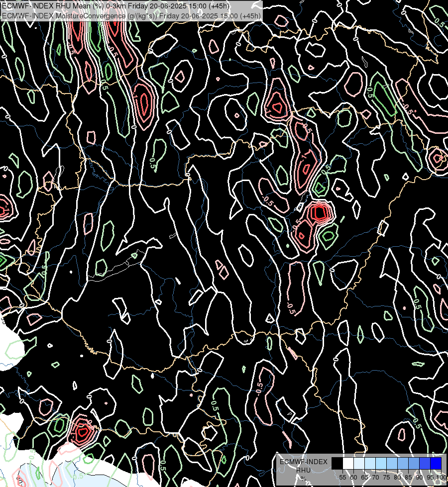The height and width of the screenshot is (487, 448).
Task: Click the 90 tick label in legend
Action: [x=419, y=478]
